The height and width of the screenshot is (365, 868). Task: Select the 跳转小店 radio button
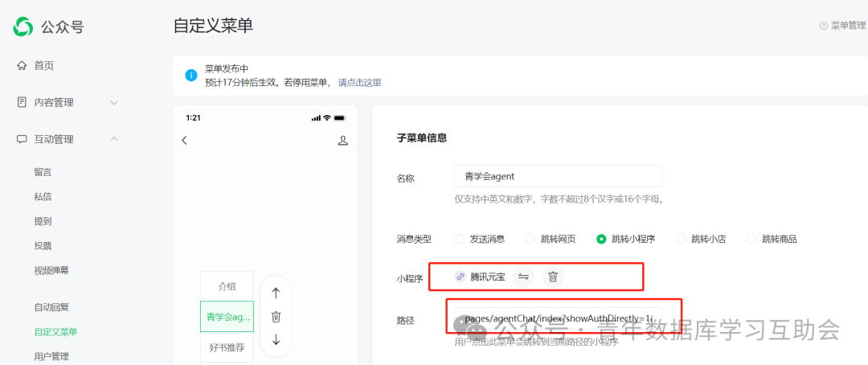click(681, 240)
